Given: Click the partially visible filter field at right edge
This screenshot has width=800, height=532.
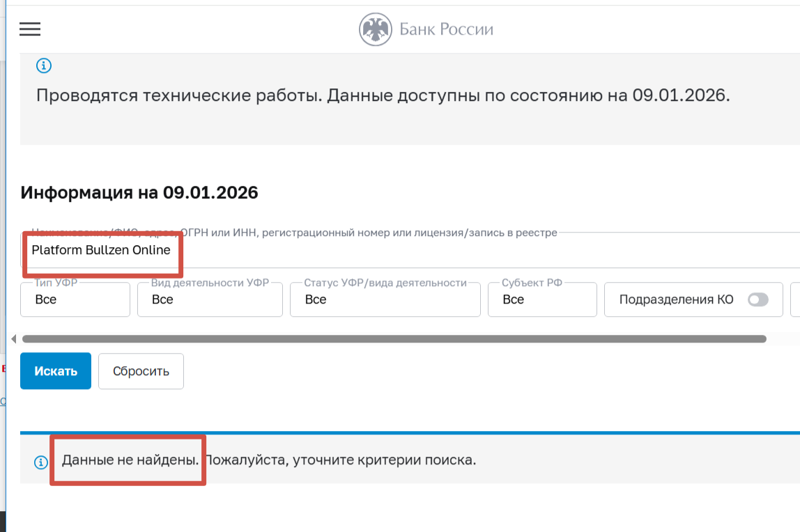Looking at the screenshot, I should (x=795, y=299).
